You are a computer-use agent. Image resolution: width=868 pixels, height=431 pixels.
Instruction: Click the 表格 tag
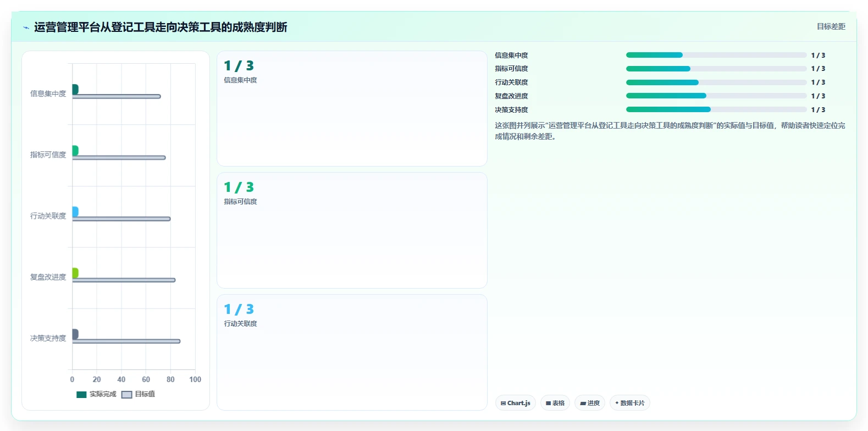tap(555, 403)
